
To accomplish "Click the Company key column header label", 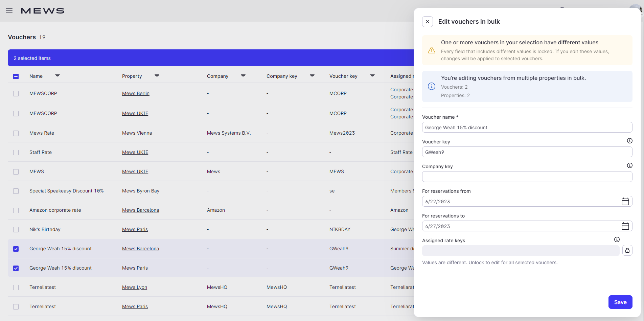I will pos(282,76).
